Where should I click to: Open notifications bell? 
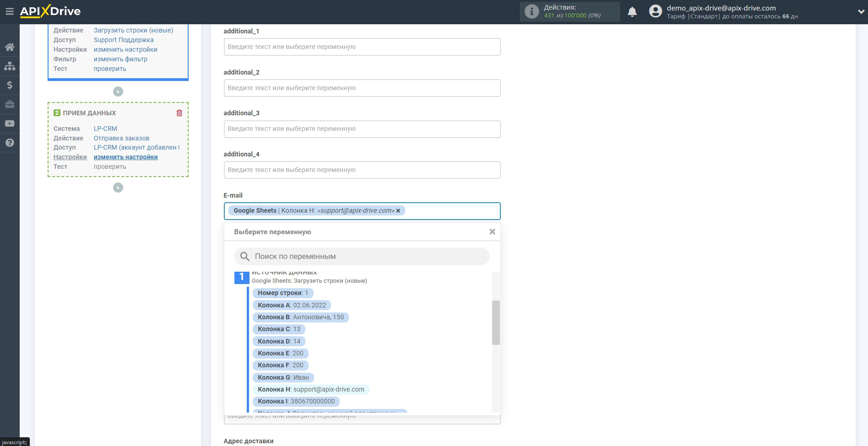click(632, 12)
